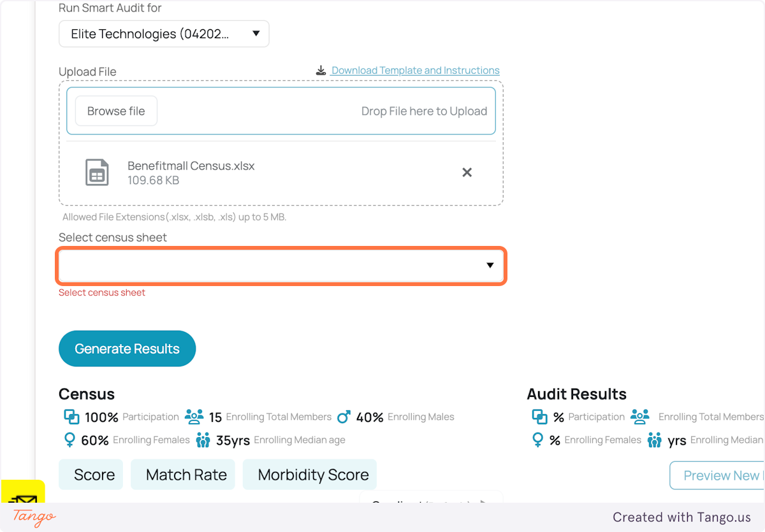Viewport: 765px width, 532px height.
Task: Click the female symbol beside Enrolling Females
Action: (71, 440)
